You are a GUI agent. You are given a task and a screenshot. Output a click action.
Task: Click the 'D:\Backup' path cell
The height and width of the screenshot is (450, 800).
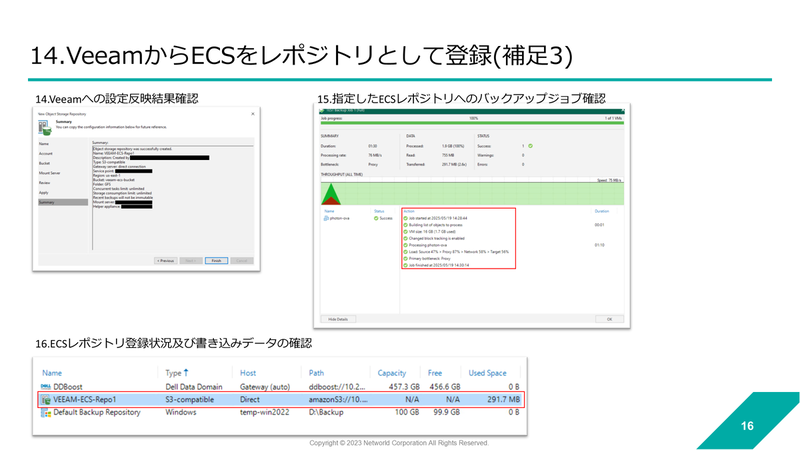[x=326, y=412]
